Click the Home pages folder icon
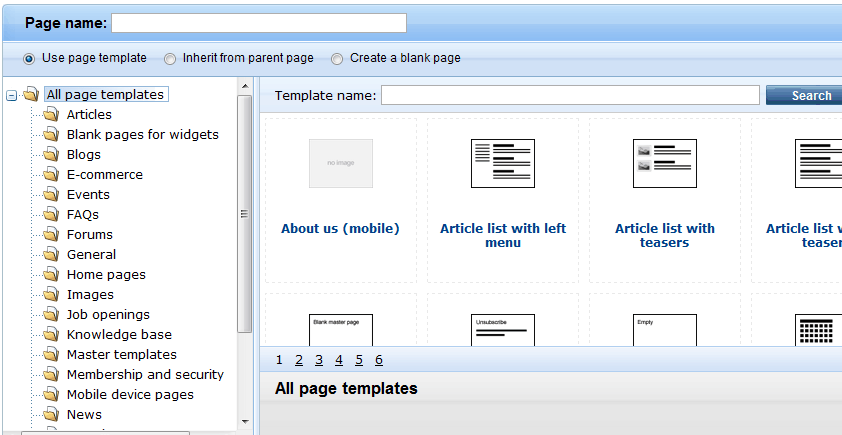The height and width of the screenshot is (435, 842). 51,274
